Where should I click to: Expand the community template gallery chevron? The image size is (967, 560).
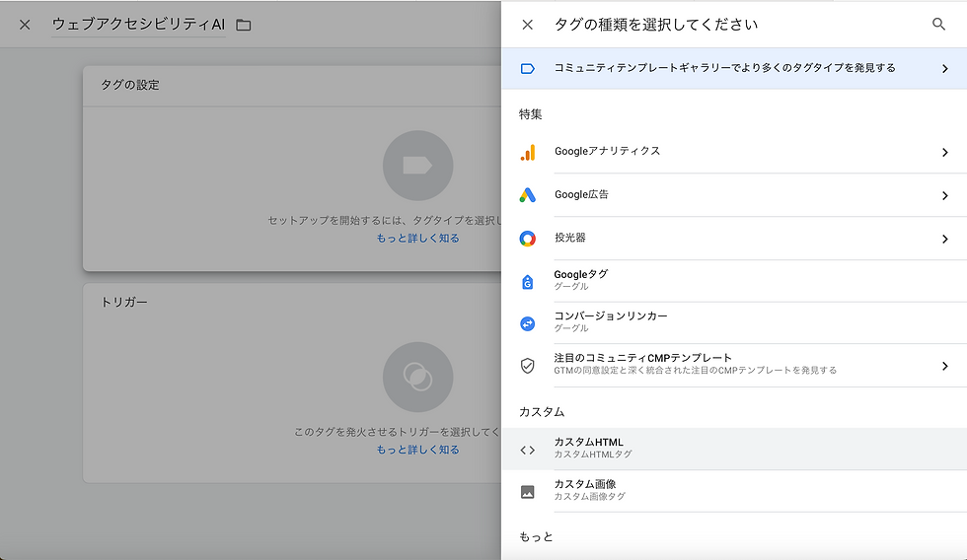(945, 68)
